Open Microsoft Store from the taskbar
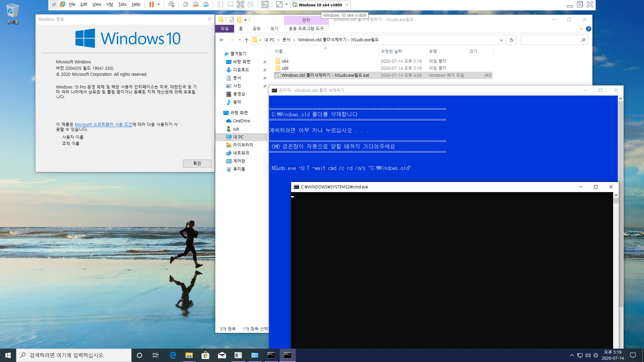This screenshot has width=644, height=362. [205, 355]
